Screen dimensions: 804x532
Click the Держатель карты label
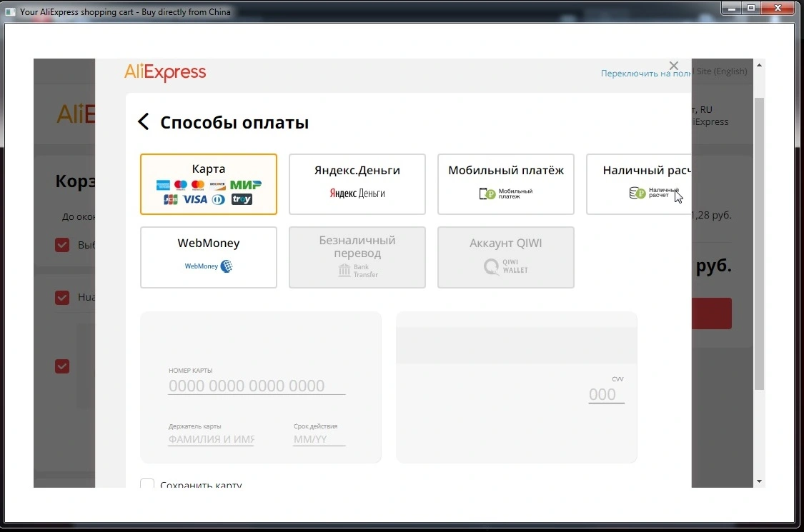pyautogui.click(x=195, y=426)
